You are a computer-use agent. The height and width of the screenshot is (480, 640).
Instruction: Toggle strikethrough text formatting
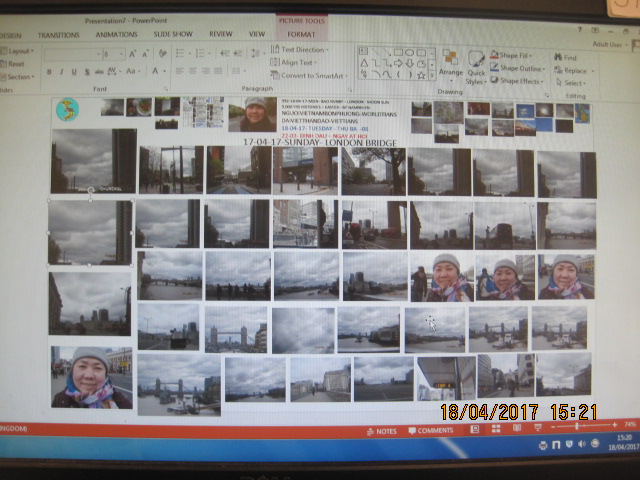pos(99,71)
